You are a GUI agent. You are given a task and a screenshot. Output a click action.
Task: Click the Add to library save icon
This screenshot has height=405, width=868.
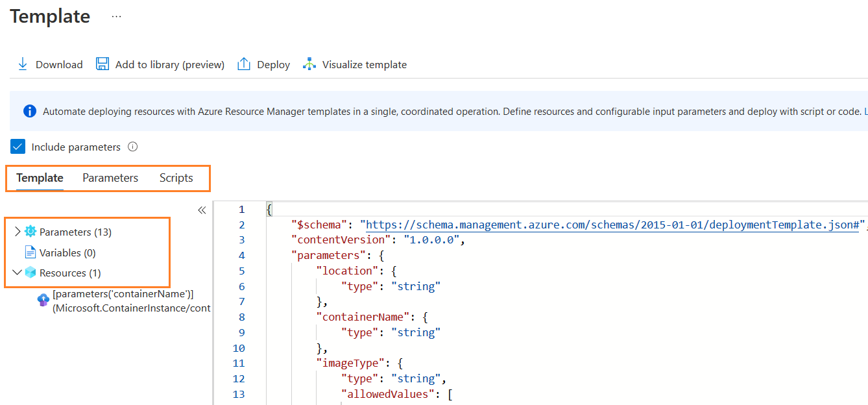[102, 64]
